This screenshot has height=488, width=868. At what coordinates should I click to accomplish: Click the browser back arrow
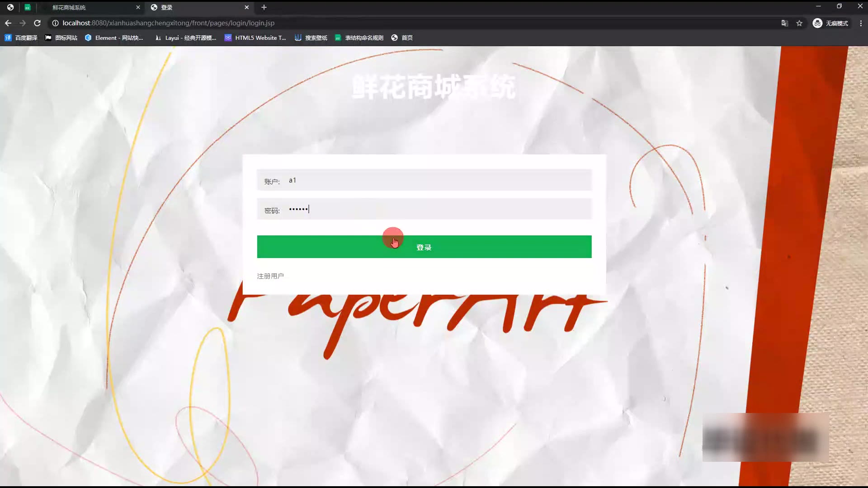tap(8, 23)
